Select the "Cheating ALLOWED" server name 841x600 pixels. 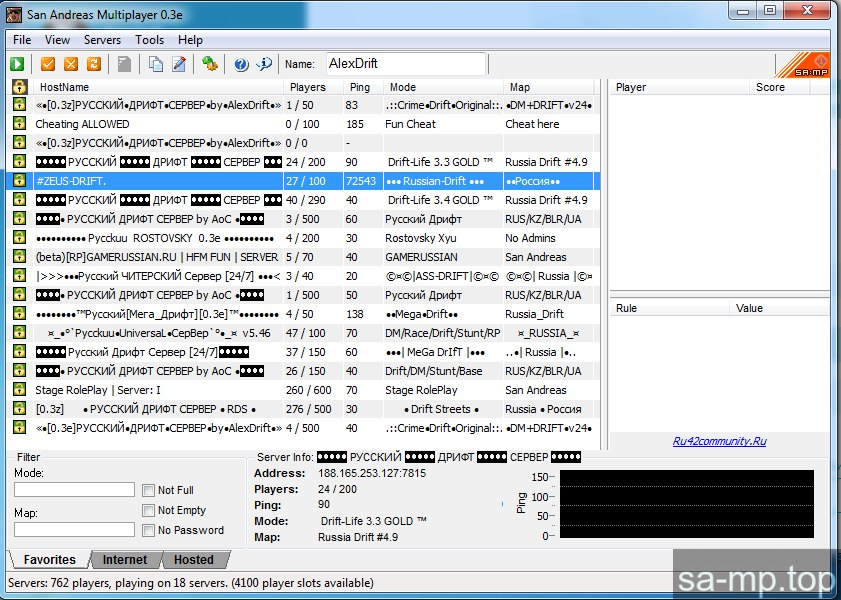[x=82, y=124]
